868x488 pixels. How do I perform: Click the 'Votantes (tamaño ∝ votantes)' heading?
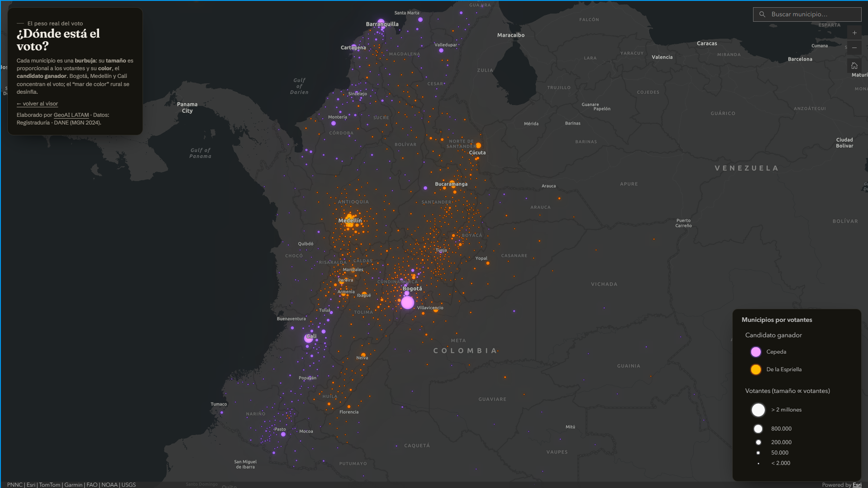tap(787, 391)
